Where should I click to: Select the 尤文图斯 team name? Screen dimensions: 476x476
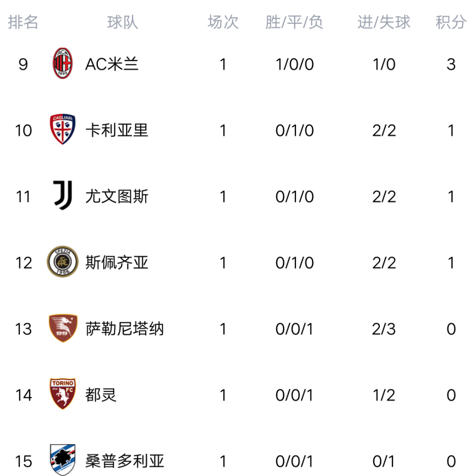click(x=117, y=197)
